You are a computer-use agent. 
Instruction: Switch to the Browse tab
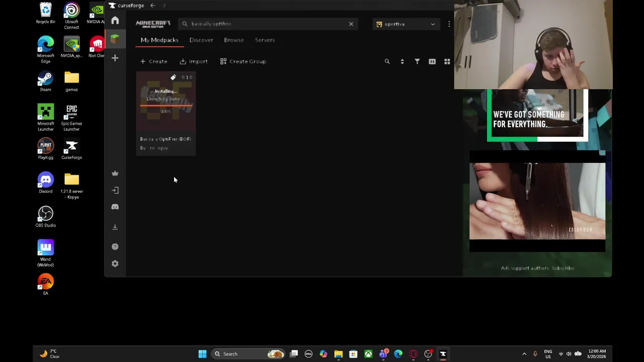(234, 40)
